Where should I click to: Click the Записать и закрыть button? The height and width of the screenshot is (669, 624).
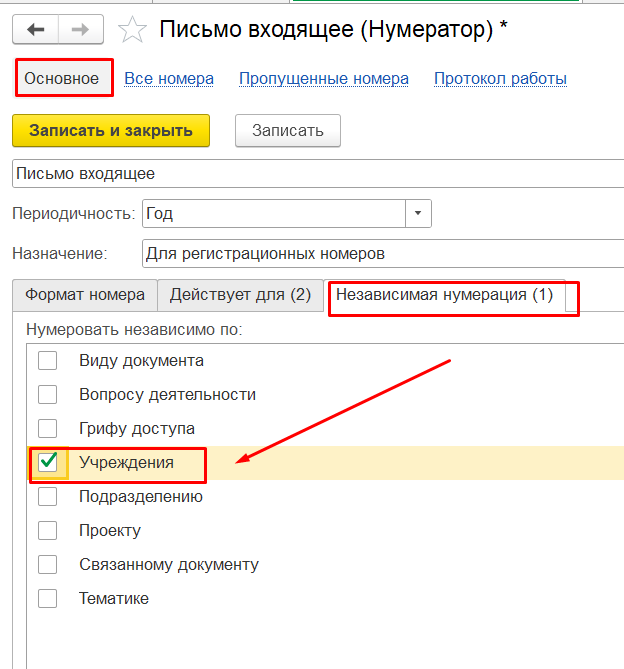click(x=111, y=131)
